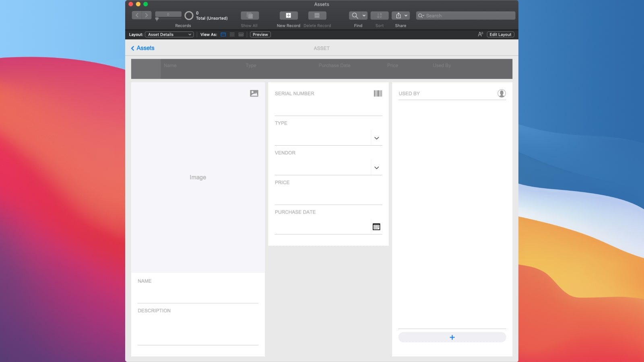Go back to Assets list
Image resolution: width=644 pixels, height=362 pixels.
click(142, 48)
